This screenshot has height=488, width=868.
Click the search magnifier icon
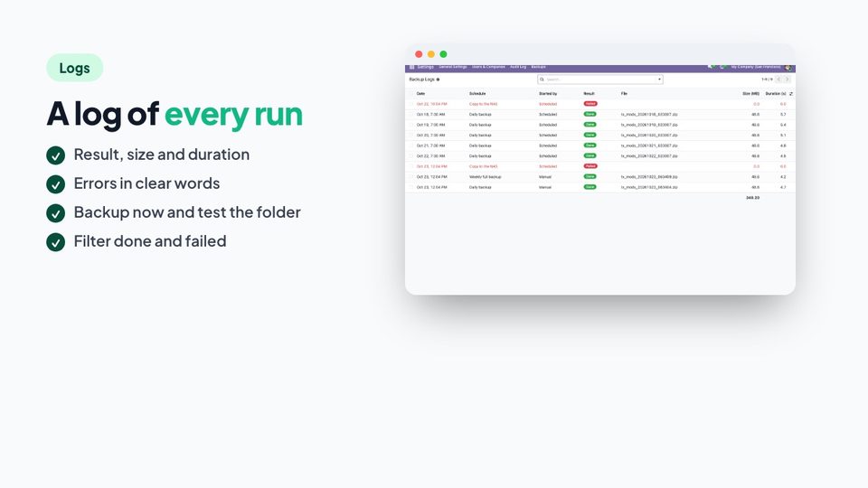tap(542, 80)
